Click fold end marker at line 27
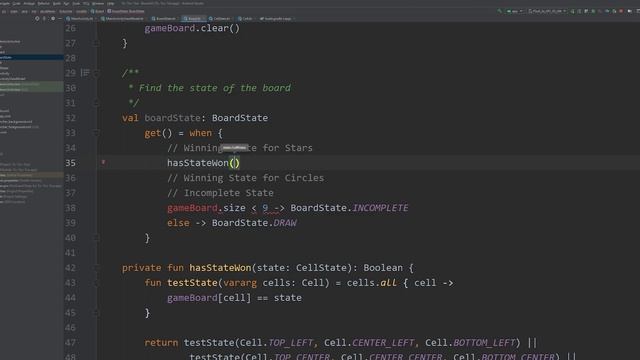This screenshot has width=640, height=360. (96, 43)
